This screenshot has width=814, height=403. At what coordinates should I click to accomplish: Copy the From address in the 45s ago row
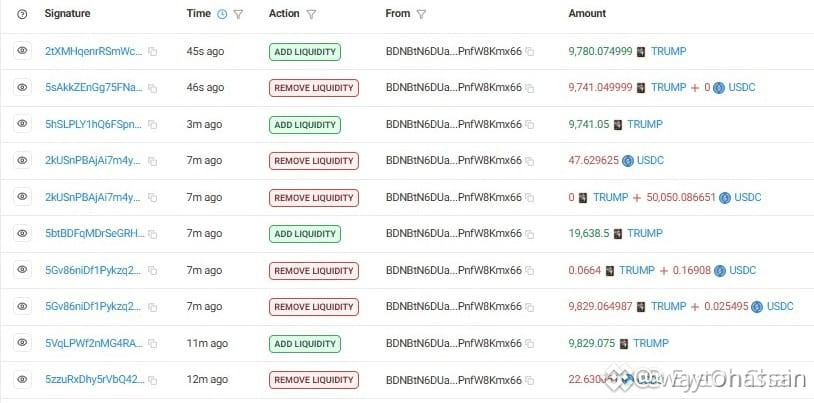pos(529,51)
